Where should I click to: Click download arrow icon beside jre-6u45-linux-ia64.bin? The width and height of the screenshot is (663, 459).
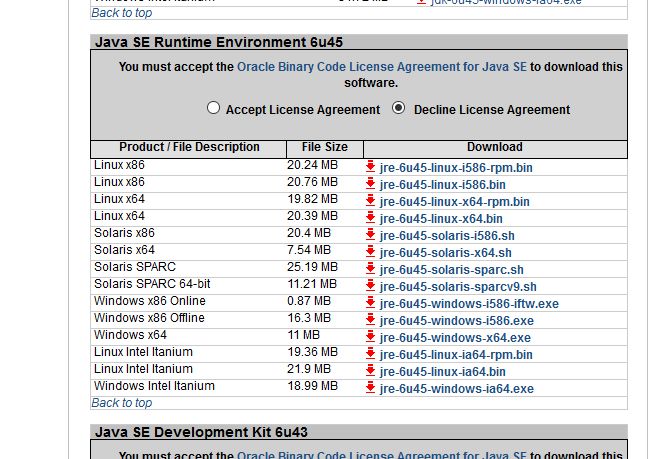coord(370,370)
